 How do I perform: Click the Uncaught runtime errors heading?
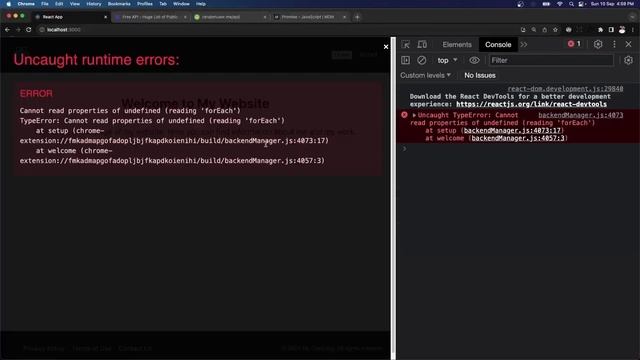pos(96,60)
